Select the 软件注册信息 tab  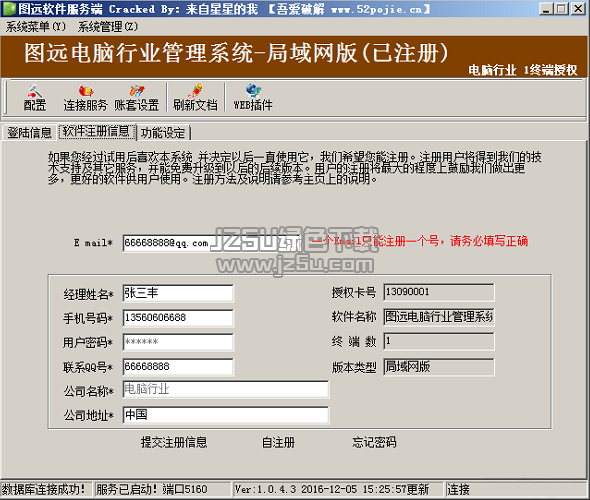point(97,132)
